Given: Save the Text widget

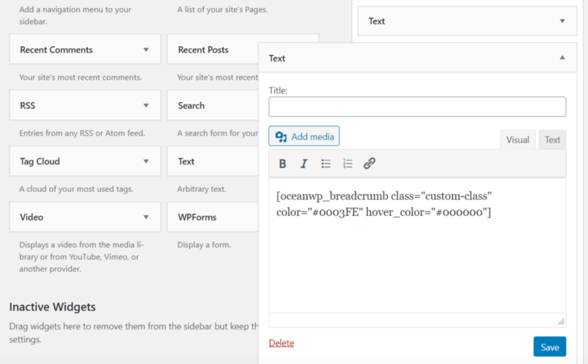Looking at the screenshot, I should click(549, 347).
